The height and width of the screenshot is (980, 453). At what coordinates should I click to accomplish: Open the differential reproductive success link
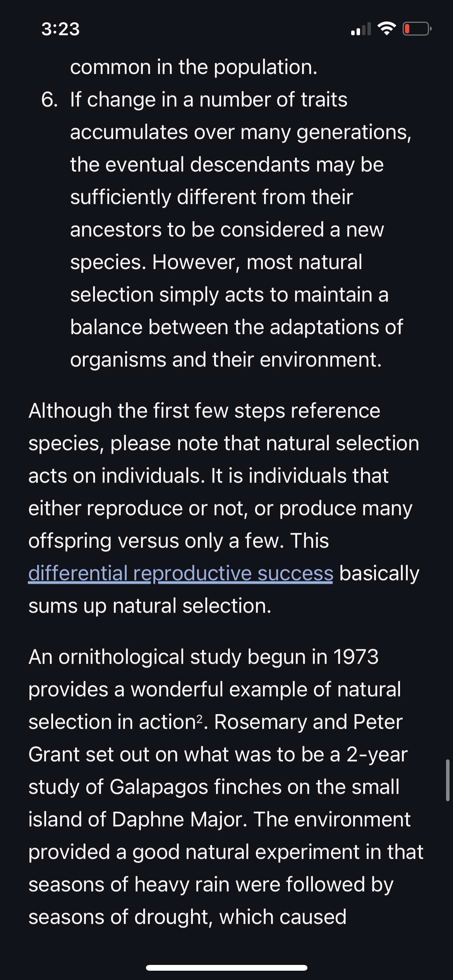181,573
